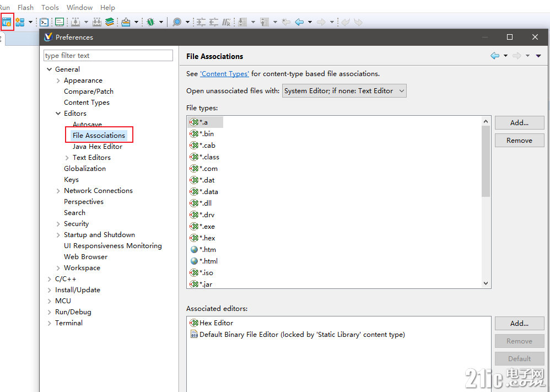Expand the Security node
The image size is (550, 392).
[58, 224]
